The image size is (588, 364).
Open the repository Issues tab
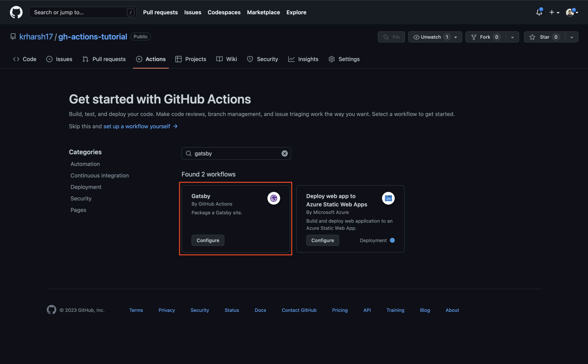pos(59,59)
